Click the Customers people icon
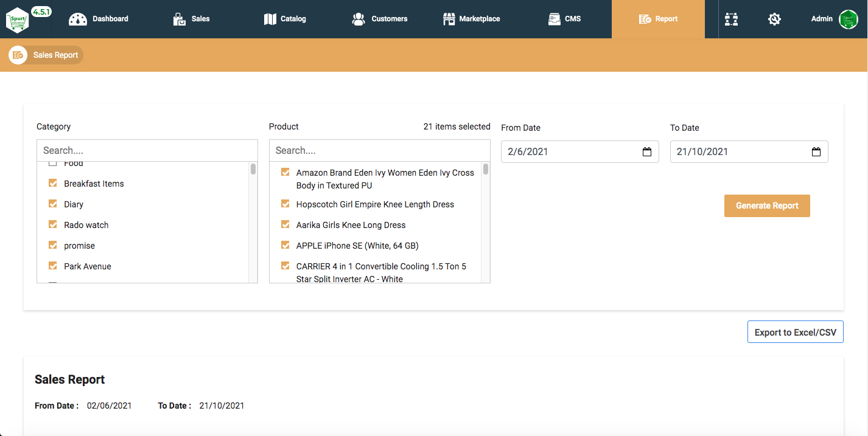 359,19
